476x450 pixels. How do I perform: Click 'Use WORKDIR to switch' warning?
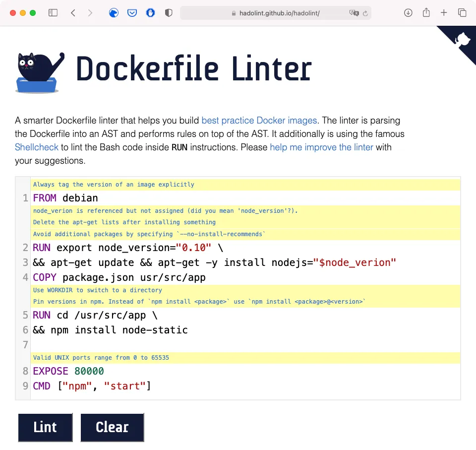[245, 290]
